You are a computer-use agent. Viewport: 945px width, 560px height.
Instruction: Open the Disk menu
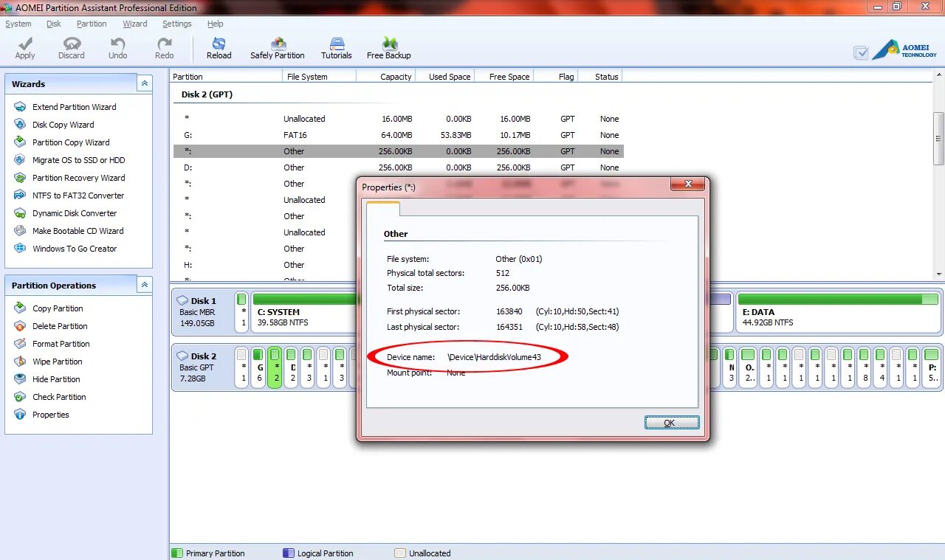point(53,23)
